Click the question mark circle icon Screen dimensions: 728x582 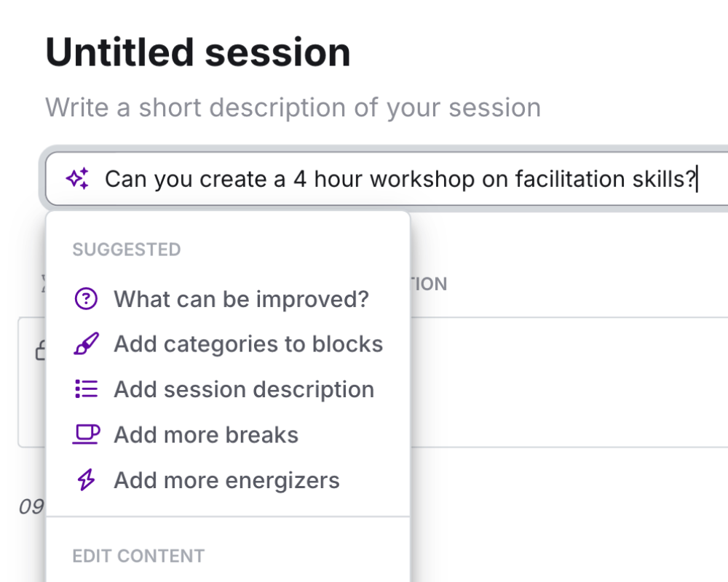pyautogui.click(x=86, y=299)
